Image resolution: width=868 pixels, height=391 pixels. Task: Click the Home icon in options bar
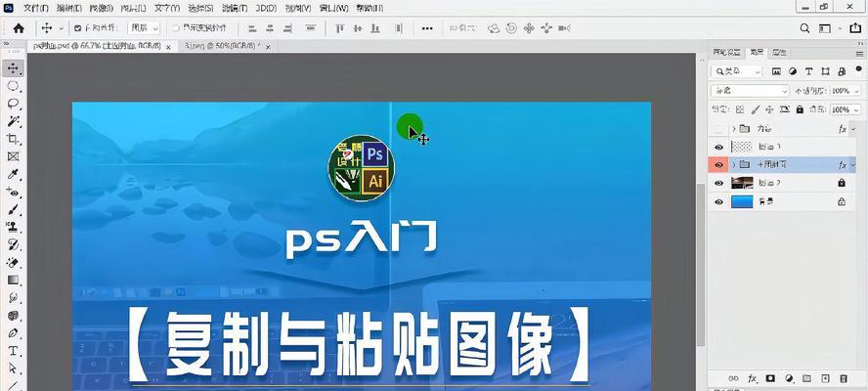click(x=19, y=28)
